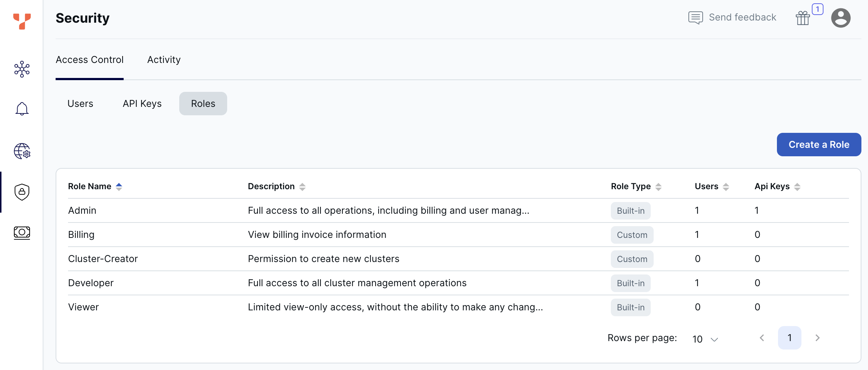This screenshot has width=868, height=370.
Task: Open the user profile avatar menu
Action: point(841,17)
